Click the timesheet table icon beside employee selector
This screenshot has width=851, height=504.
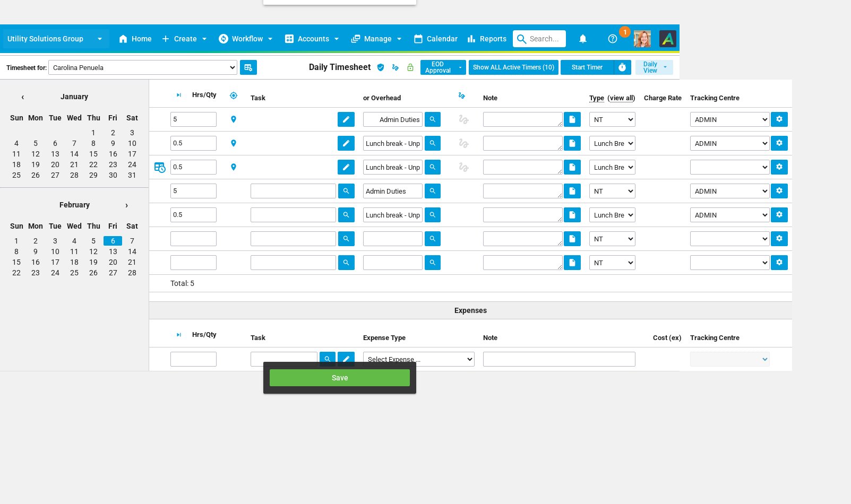[x=248, y=67]
